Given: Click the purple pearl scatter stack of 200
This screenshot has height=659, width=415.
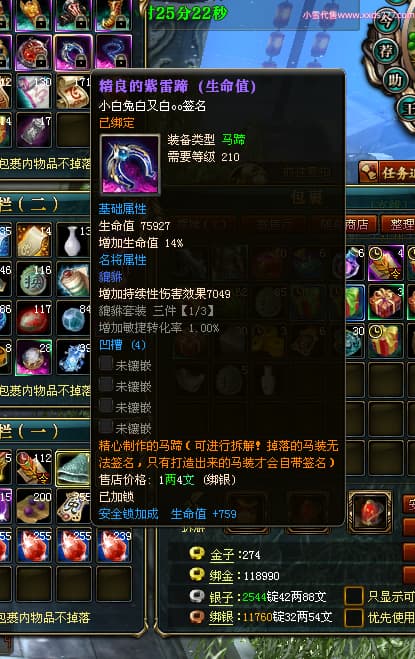Looking at the screenshot, I should click(x=34, y=506).
